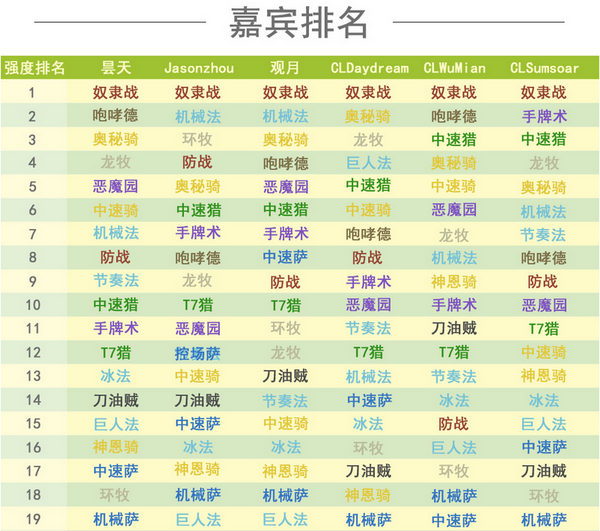Click 神恩骑 in 昙天's rank 16 row
The height and width of the screenshot is (531, 600).
(116, 447)
